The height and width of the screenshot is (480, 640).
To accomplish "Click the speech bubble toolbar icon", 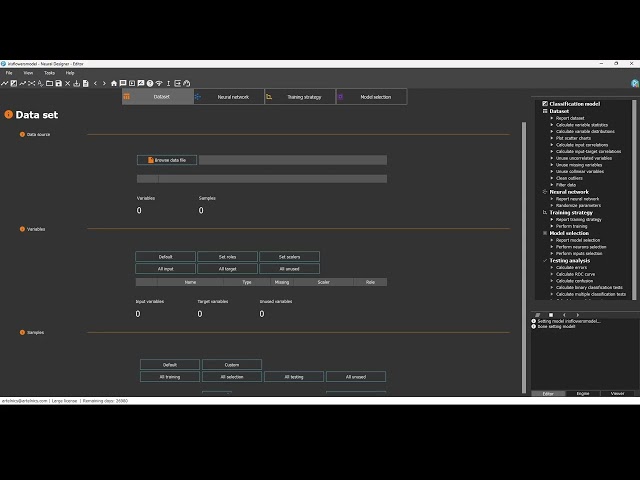I will point(123,83).
